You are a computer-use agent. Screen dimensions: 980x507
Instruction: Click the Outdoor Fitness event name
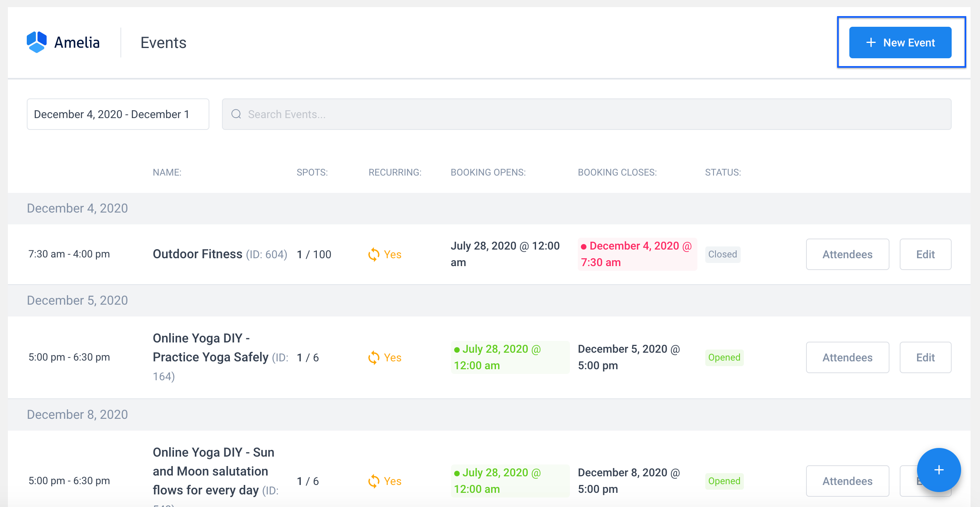pos(198,254)
